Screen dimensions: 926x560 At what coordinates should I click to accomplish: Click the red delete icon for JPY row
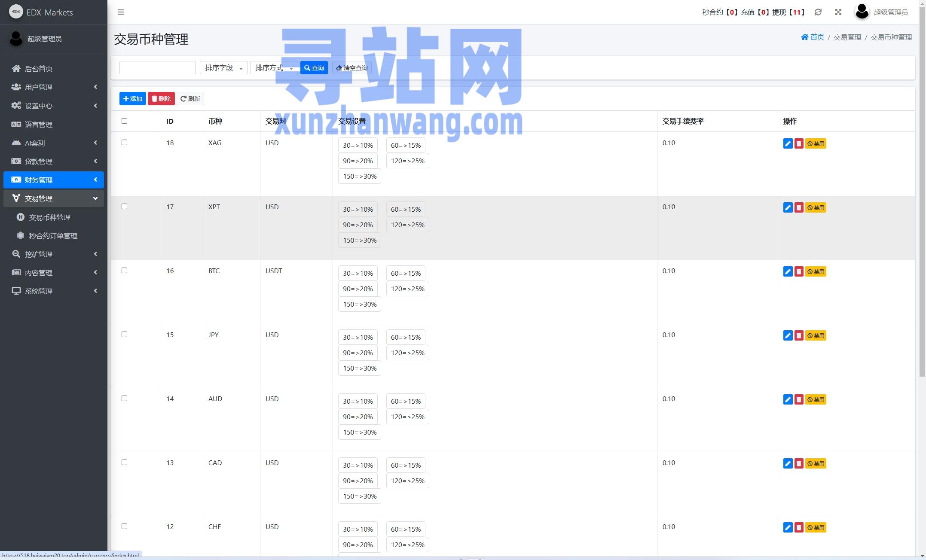(x=799, y=335)
